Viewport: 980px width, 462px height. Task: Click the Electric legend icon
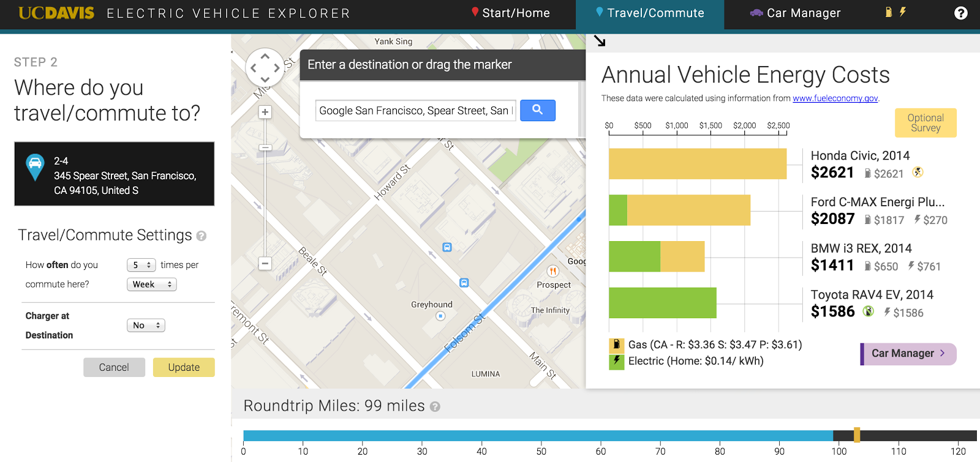[x=616, y=361]
